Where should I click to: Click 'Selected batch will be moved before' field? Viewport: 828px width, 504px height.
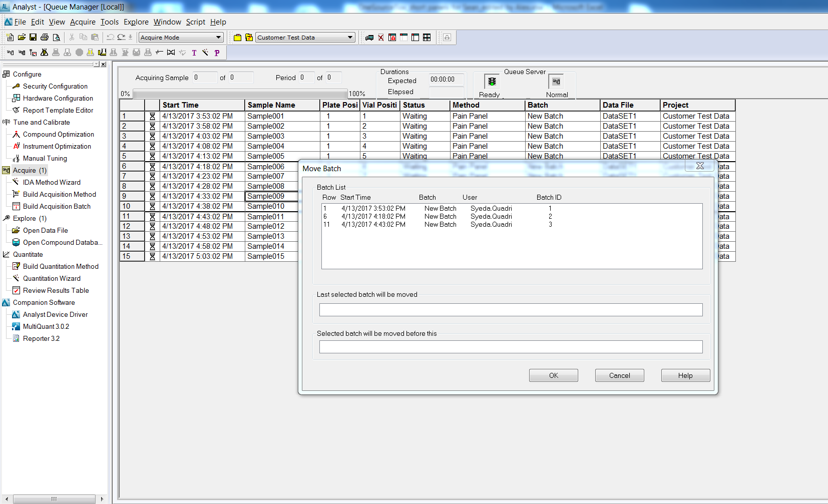click(x=511, y=347)
